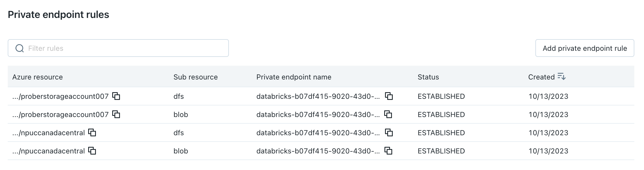
Task: Sort the table by Azure resource column
Action: click(x=38, y=77)
